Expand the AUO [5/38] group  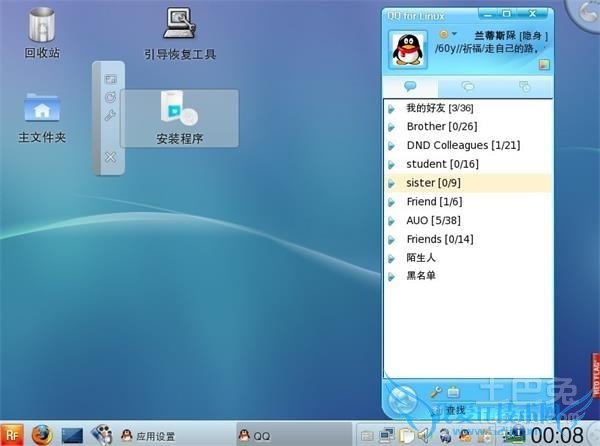(391, 221)
